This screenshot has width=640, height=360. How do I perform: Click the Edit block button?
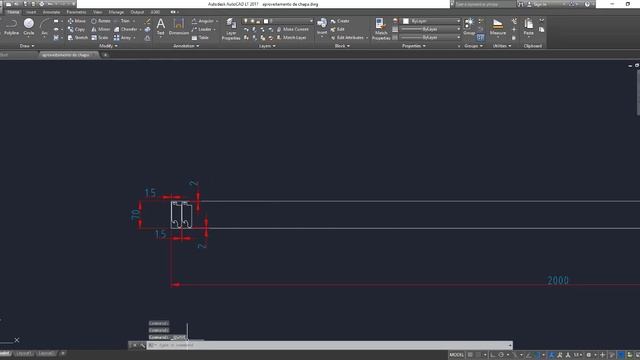[338, 29]
